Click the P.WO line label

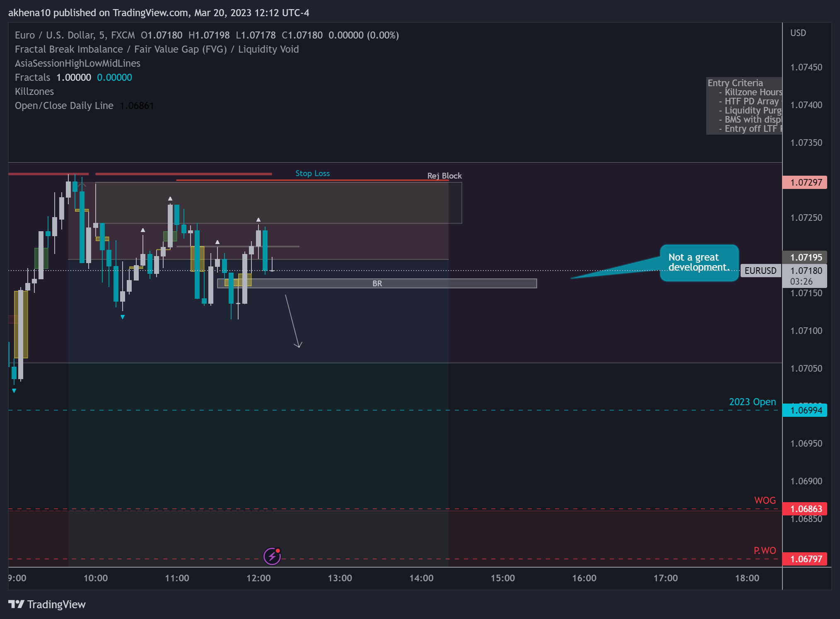pyautogui.click(x=765, y=551)
